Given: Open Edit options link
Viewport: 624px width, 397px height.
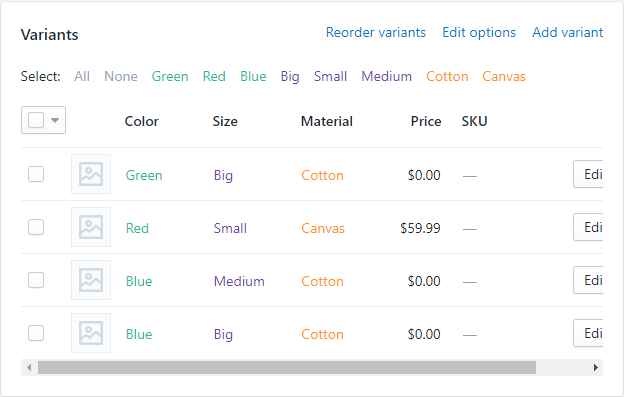Looking at the screenshot, I should coord(479,32).
